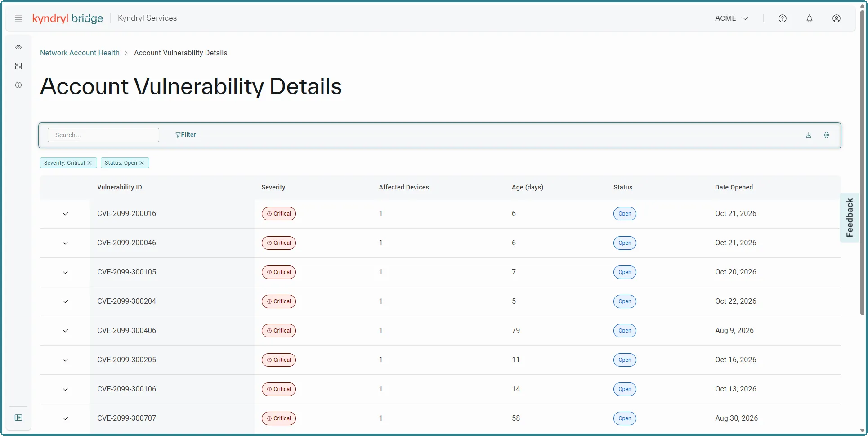868x436 pixels.
Task: Open the help question mark icon
Action: click(783, 18)
